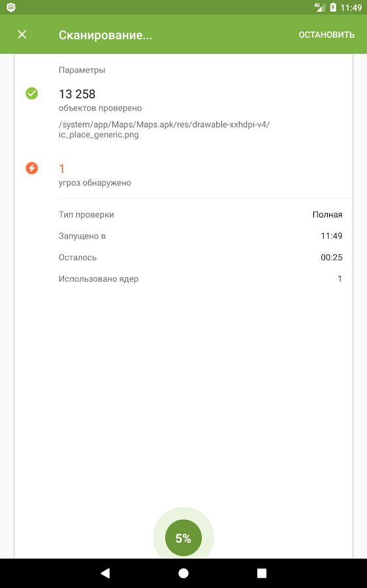This screenshot has width=367, height=588.
Task: Tap the green checkmark objects-scanned icon
Action: pyautogui.click(x=32, y=93)
